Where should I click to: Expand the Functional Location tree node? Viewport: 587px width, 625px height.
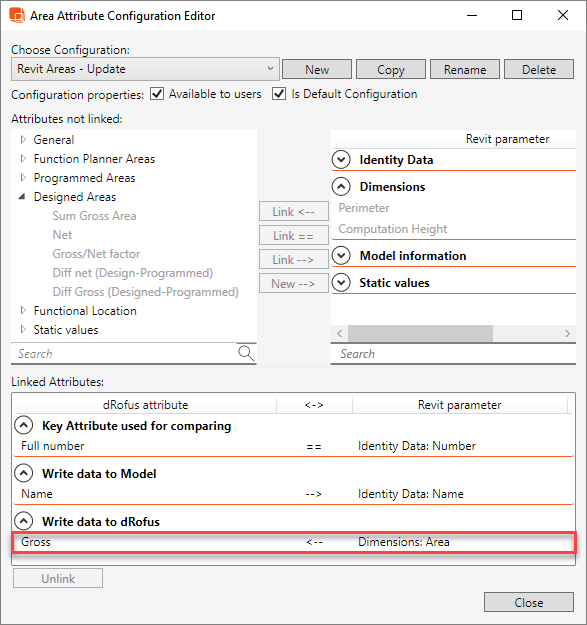pos(23,310)
